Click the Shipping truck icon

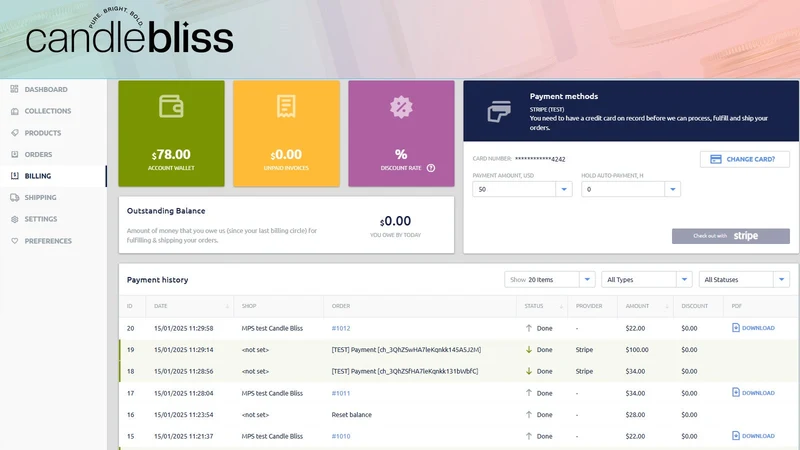coord(14,197)
